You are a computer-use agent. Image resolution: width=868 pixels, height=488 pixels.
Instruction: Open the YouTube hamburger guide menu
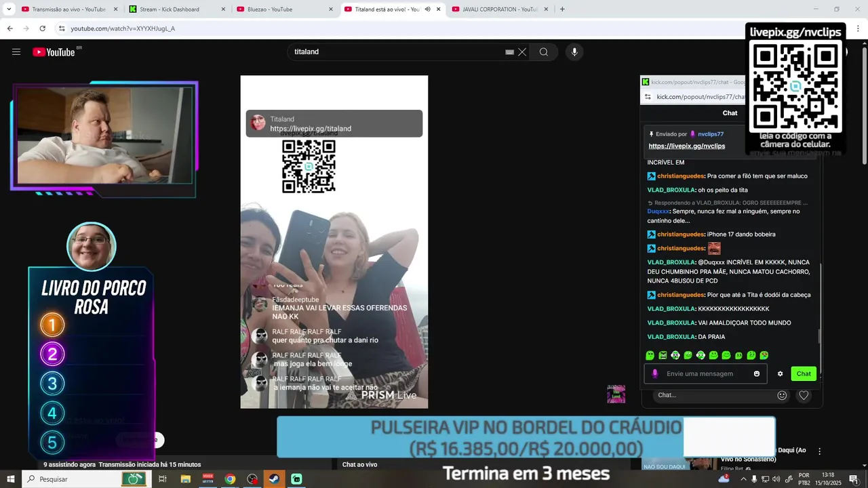[16, 52]
